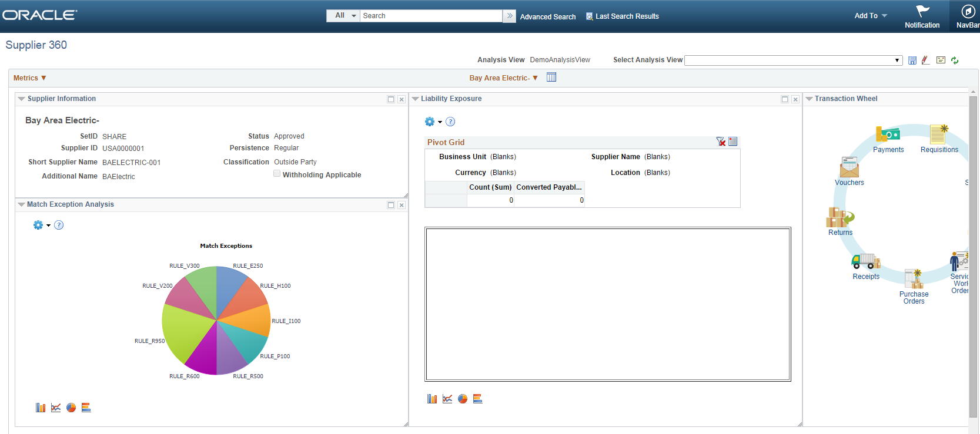Switch Liability Exposure to pie chart
This screenshot has height=434, width=980.
click(x=463, y=399)
